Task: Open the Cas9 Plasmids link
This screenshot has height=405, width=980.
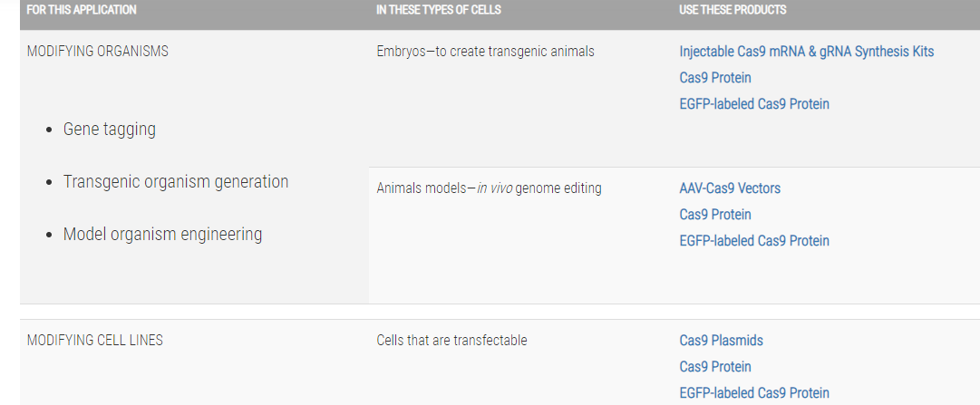Action: click(x=721, y=341)
